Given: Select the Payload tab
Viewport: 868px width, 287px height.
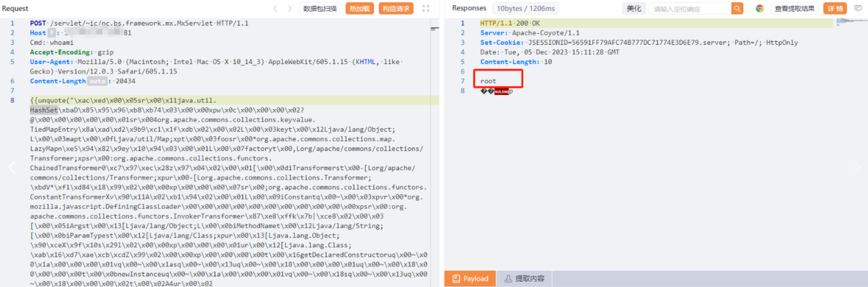Looking at the screenshot, I should click(x=470, y=279).
